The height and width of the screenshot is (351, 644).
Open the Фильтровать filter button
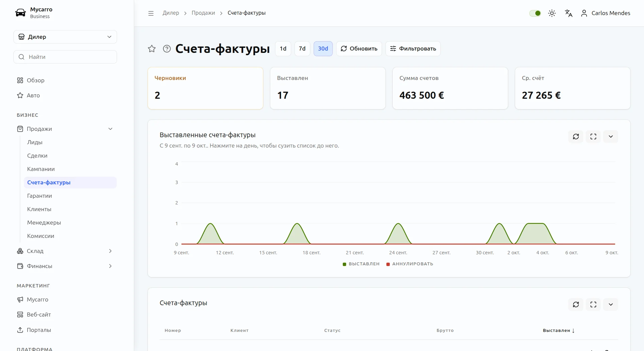tap(413, 49)
